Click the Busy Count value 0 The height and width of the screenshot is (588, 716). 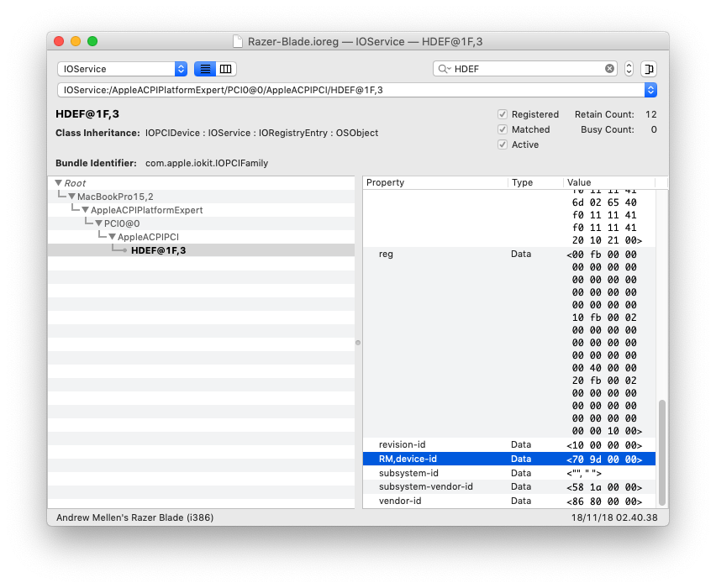(654, 129)
